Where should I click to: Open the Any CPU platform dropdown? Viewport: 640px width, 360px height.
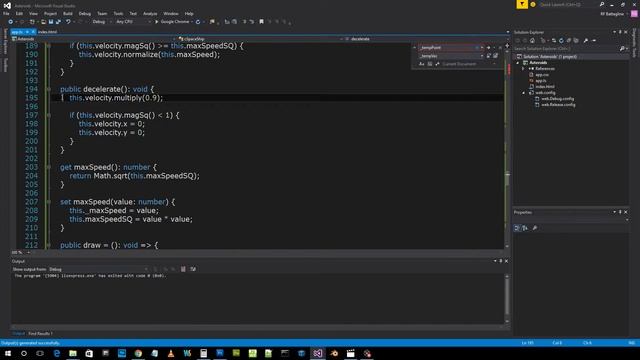coord(133,22)
